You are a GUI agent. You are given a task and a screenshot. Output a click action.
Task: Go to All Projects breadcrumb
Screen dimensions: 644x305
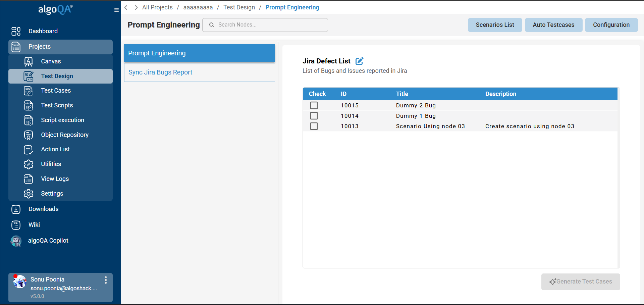(x=157, y=7)
